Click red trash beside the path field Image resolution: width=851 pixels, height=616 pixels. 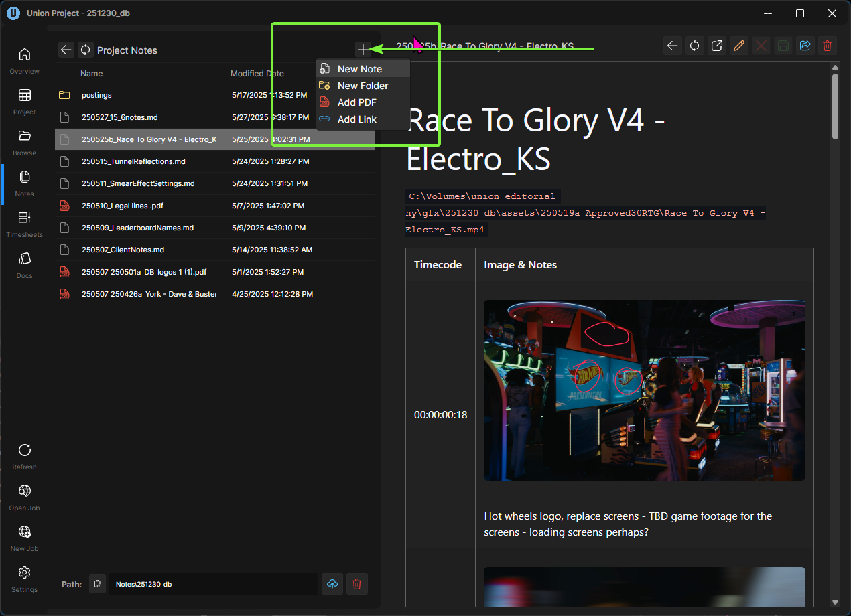click(356, 584)
